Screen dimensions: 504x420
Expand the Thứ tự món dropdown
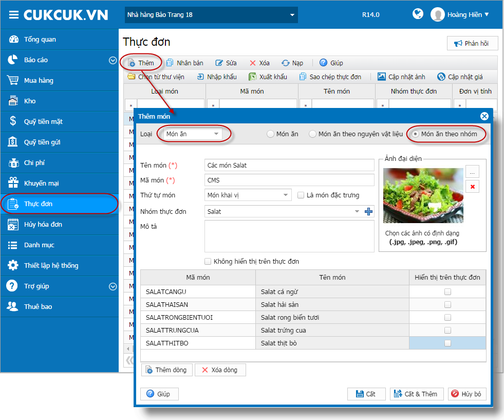point(248,195)
